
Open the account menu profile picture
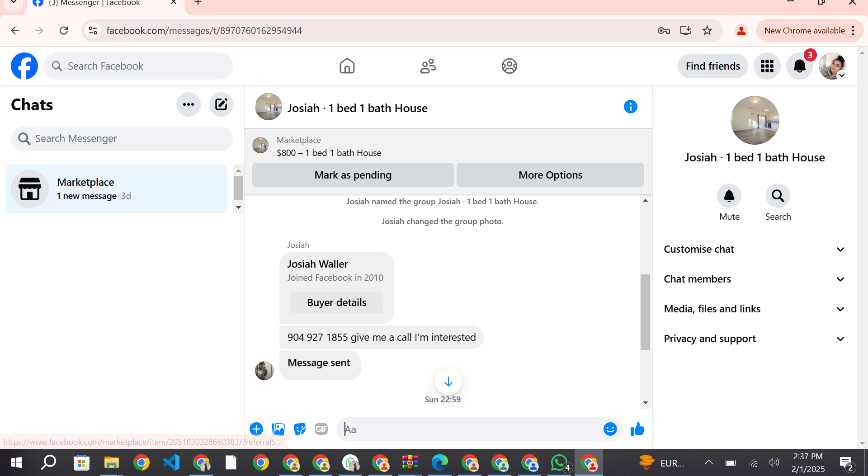[x=832, y=66]
